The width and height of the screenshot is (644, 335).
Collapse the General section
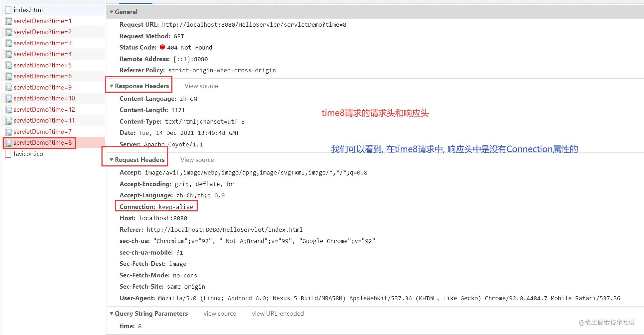coord(111,12)
